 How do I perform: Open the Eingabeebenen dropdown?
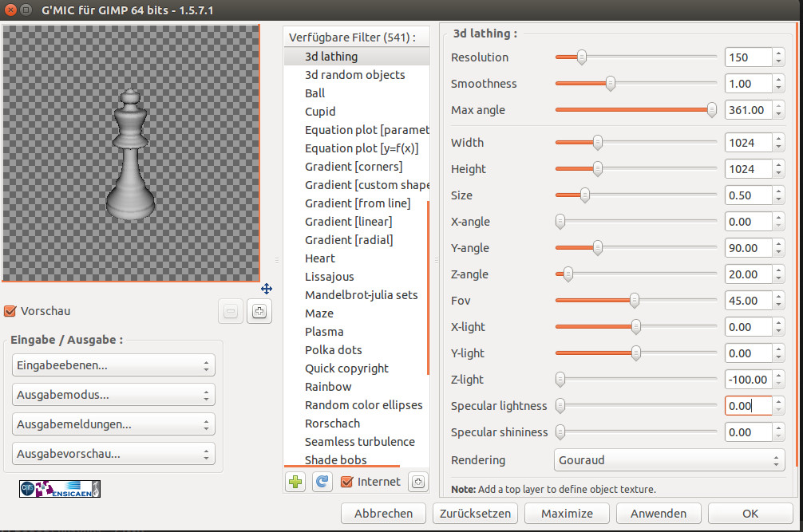click(113, 365)
